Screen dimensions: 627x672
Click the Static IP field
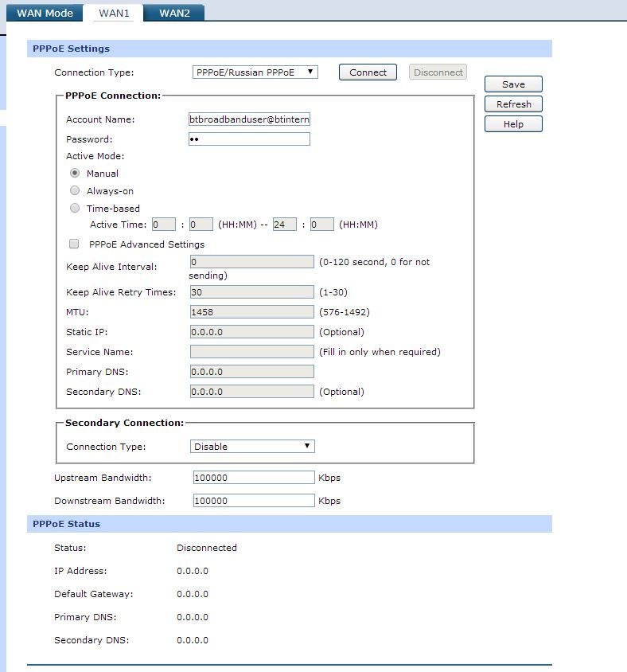251,332
